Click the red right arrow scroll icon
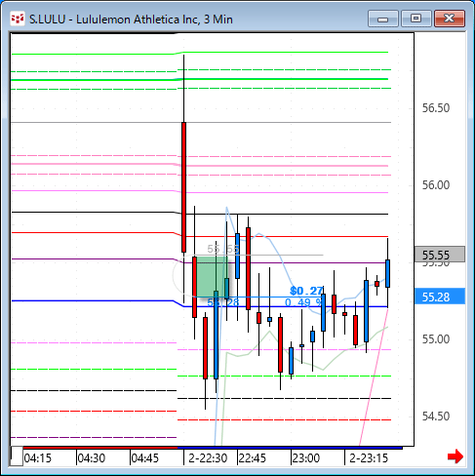This screenshot has height=476, width=475. 455,456
